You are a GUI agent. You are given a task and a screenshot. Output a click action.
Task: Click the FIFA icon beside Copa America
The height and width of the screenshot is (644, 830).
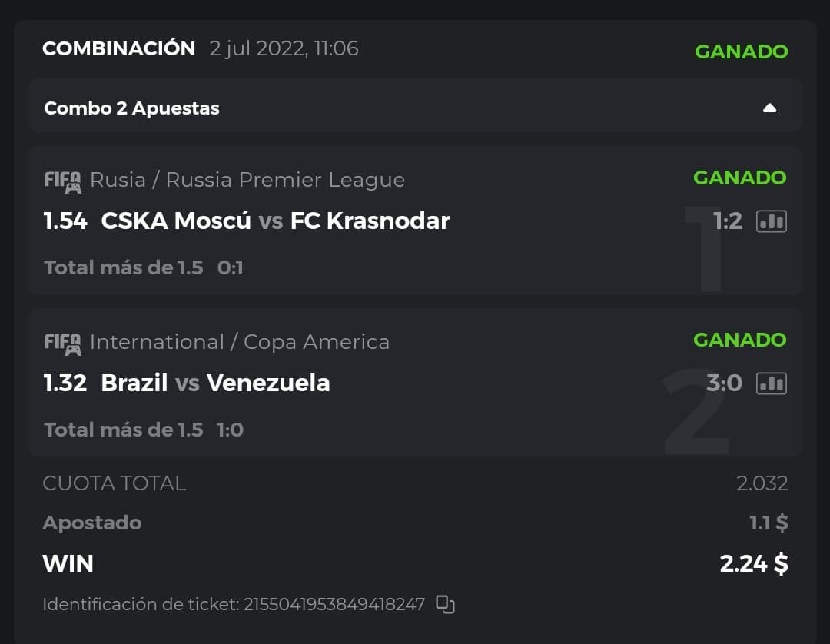[62, 343]
